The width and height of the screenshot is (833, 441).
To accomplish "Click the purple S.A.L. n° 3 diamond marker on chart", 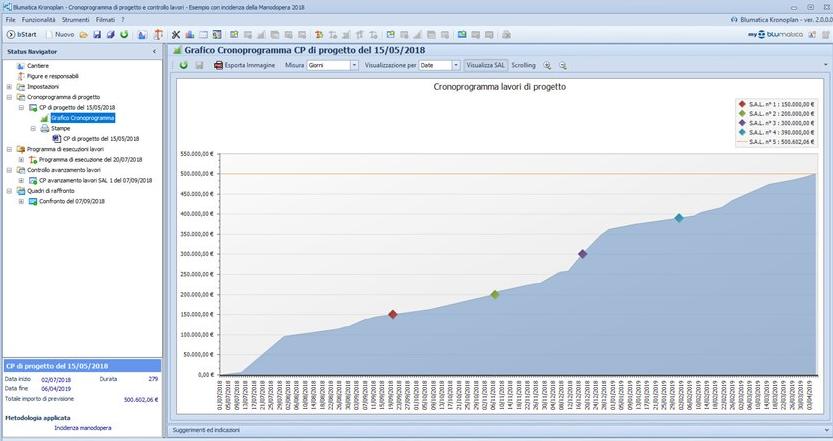I will click(x=582, y=254).
